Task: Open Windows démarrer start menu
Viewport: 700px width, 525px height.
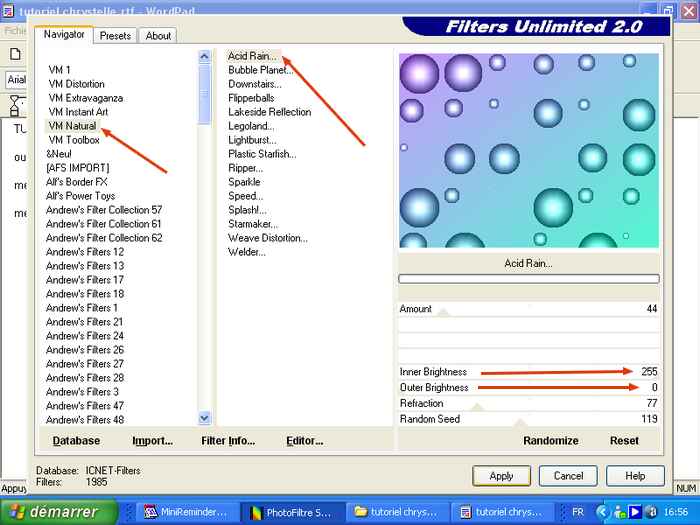Action: point(58,512)
